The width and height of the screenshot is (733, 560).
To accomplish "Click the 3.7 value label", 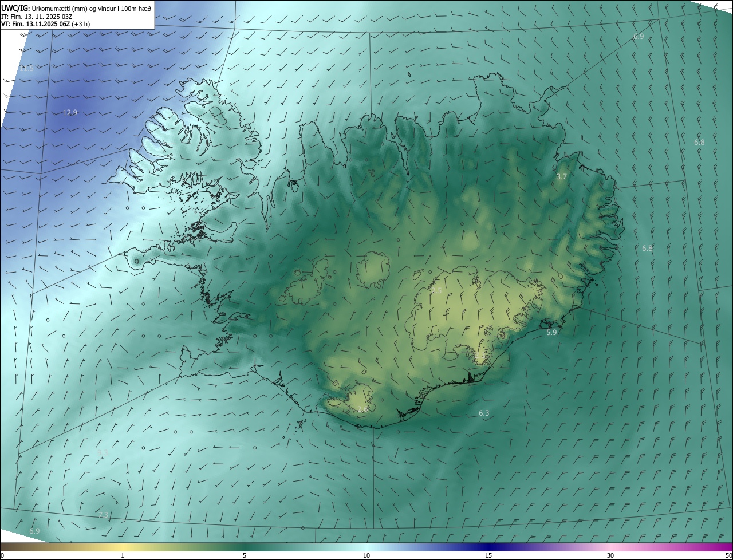I will click(x=562, y=177).
